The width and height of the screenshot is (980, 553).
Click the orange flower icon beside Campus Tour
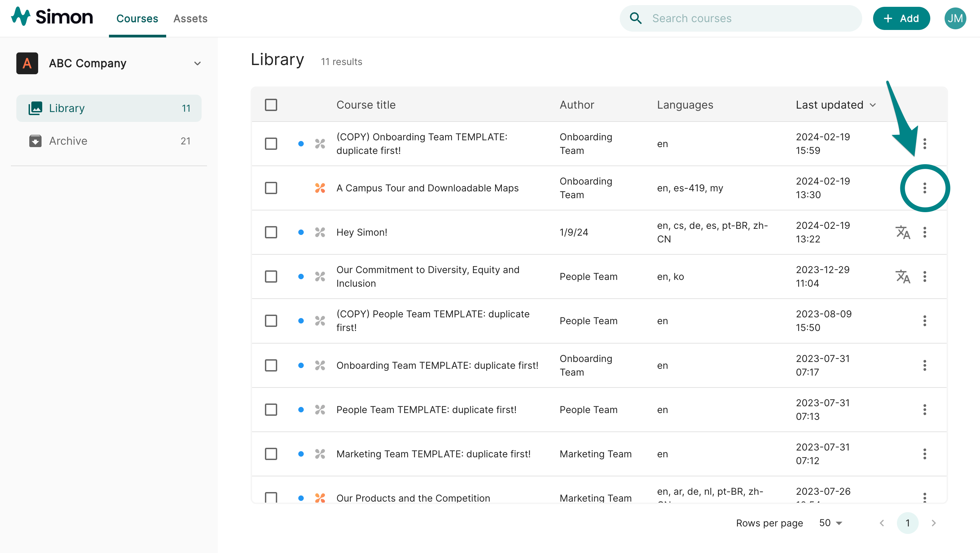[x=320, y=188]
